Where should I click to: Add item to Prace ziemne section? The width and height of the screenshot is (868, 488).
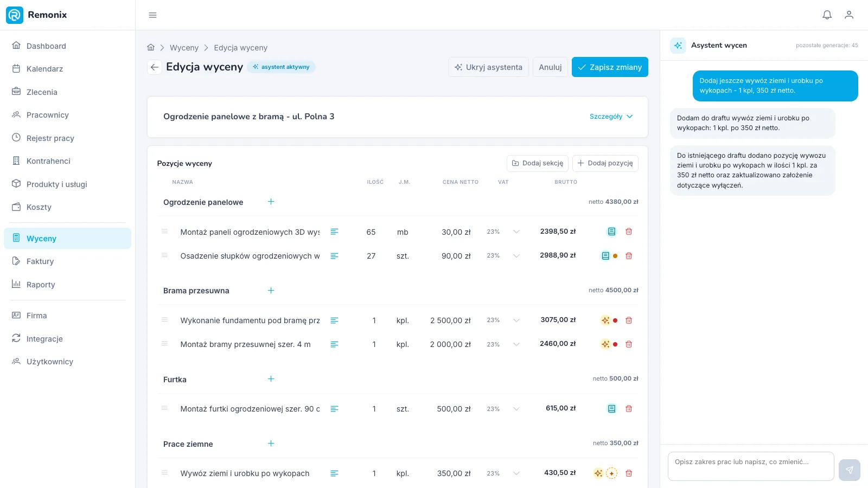pyautogui.click(x=271, y=444)
